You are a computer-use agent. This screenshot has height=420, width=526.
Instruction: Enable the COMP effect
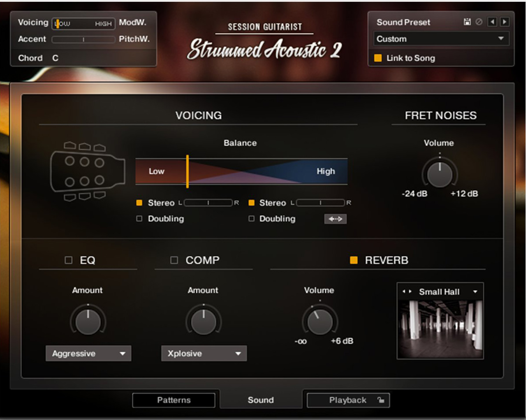click(174, 260)
